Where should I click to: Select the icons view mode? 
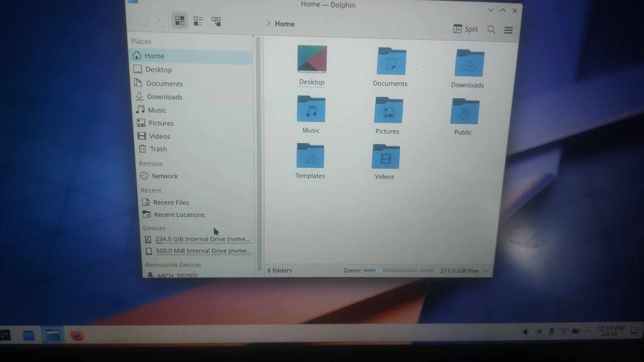180,20
